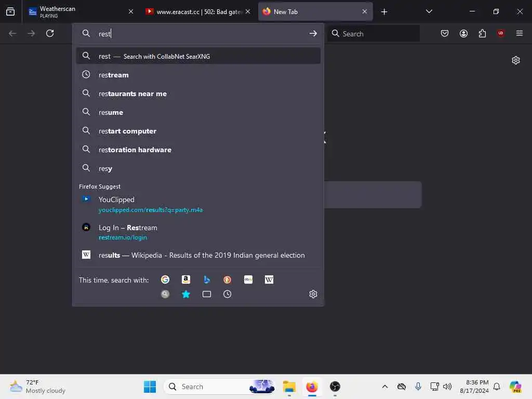
Task: Search in History using the clock shortcut
Action: click(x=228, y=294)
